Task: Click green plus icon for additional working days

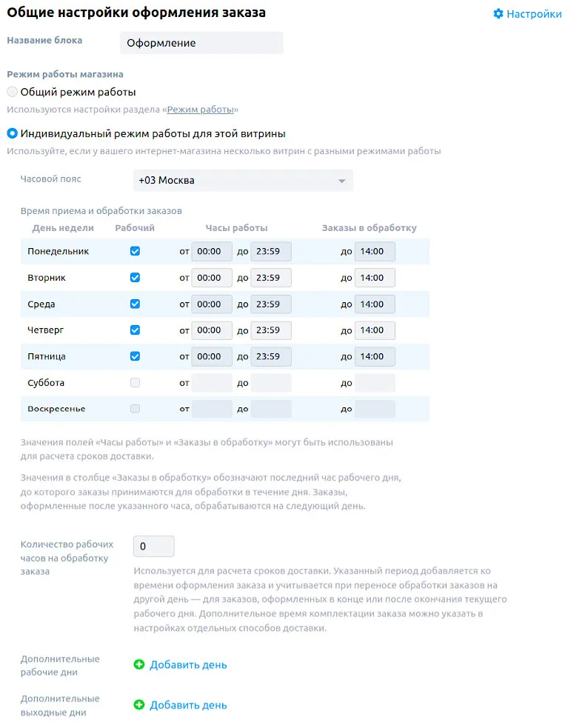Action: point(138,665)
